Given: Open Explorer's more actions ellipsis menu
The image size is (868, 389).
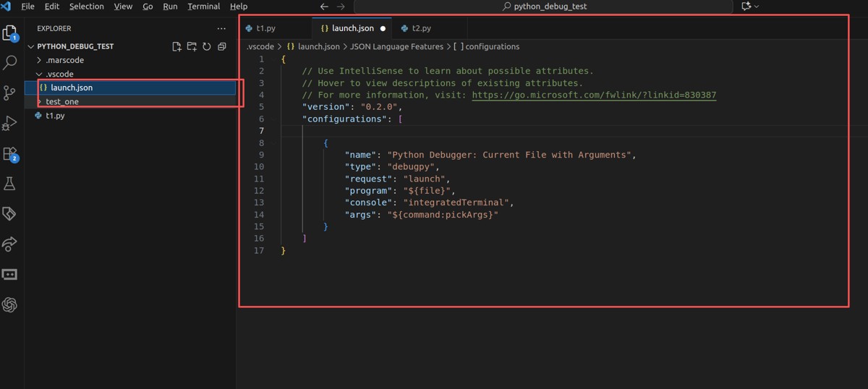Looking at the screenshot, I should pyautogui.click(x=221, y=29).
